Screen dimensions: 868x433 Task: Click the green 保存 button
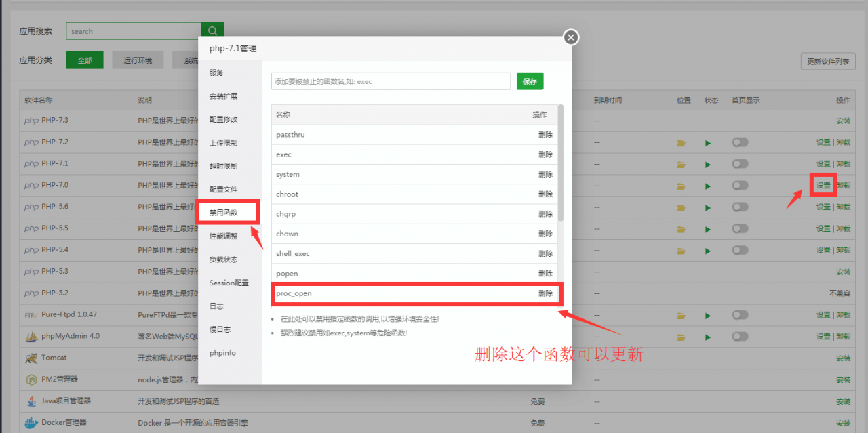[x=530, y=81]
